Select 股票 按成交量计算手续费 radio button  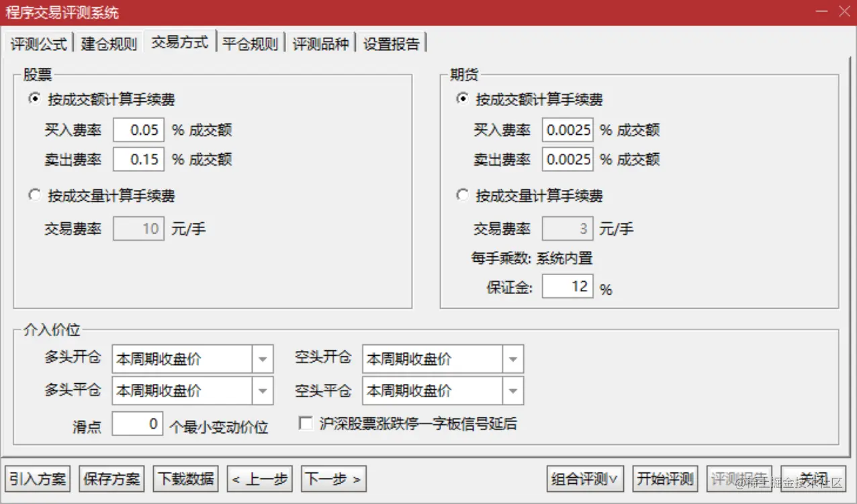tap(34, 195)
